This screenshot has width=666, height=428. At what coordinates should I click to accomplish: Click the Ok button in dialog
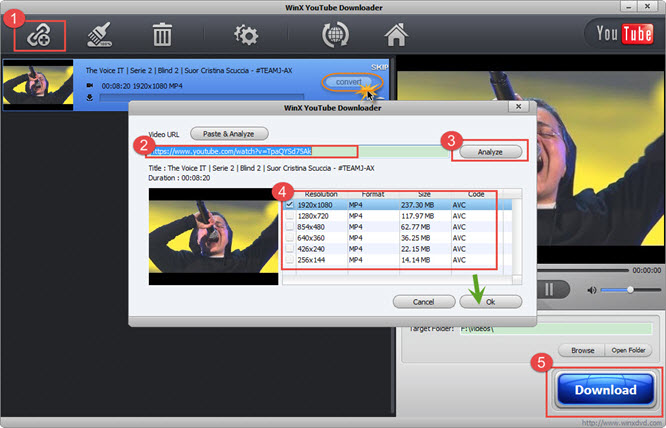[491, 302]
